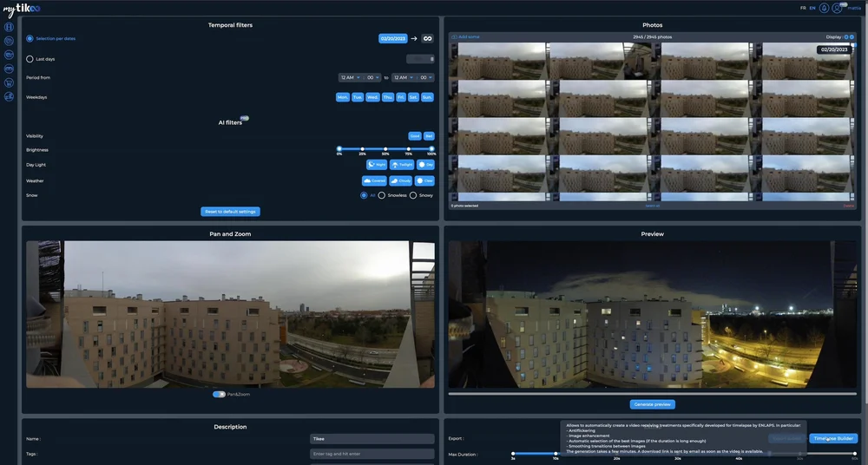Click the Preview playback progress bar
Image resolution: width=868 pixels, height=465 pixels.
pos(652,394)
